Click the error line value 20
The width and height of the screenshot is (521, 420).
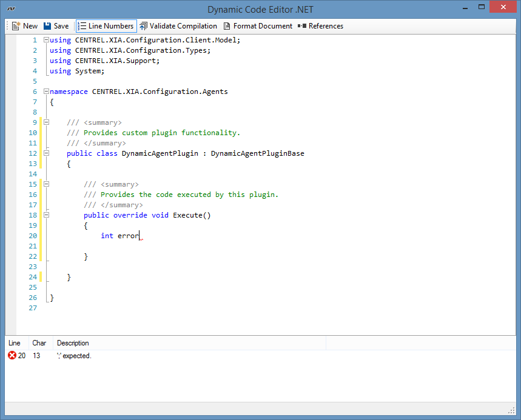tap(22, 356)
